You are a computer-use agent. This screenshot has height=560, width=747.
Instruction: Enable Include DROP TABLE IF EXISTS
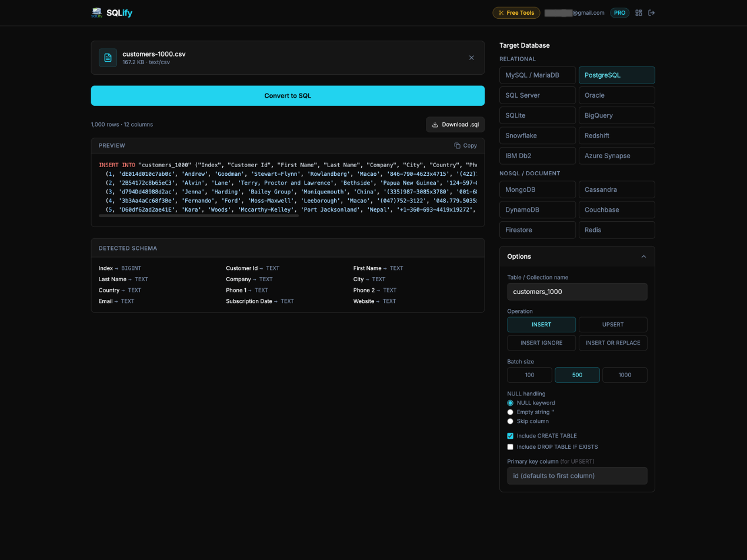510,446
